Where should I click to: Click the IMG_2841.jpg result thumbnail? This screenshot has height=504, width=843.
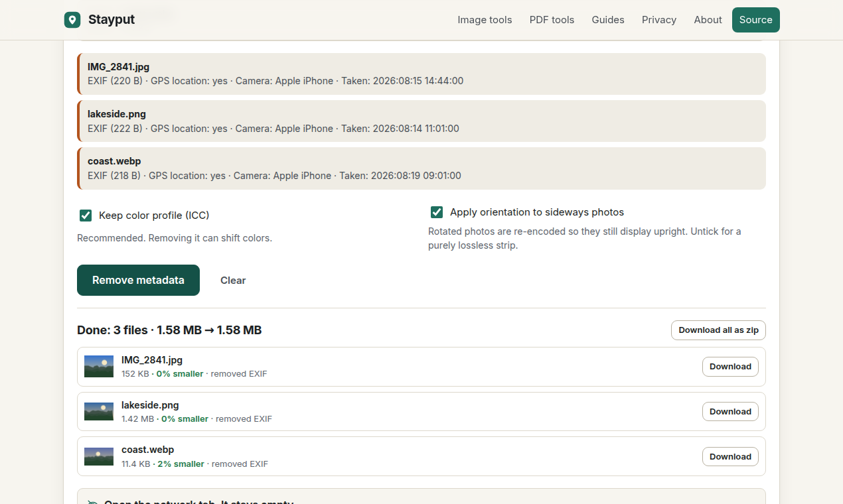99,367
